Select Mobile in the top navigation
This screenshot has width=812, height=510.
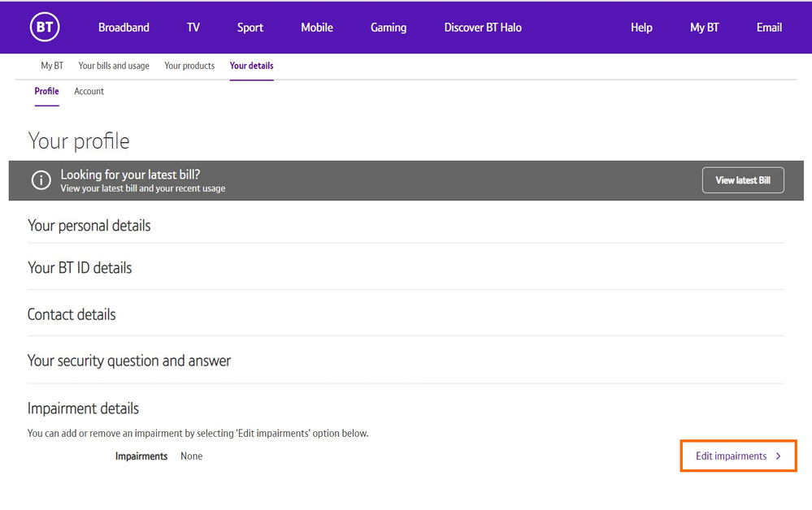click(316, 28)
